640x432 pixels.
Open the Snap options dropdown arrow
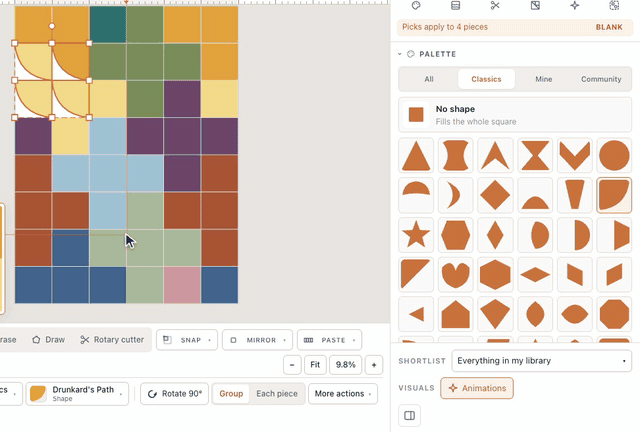coord(209,340)
